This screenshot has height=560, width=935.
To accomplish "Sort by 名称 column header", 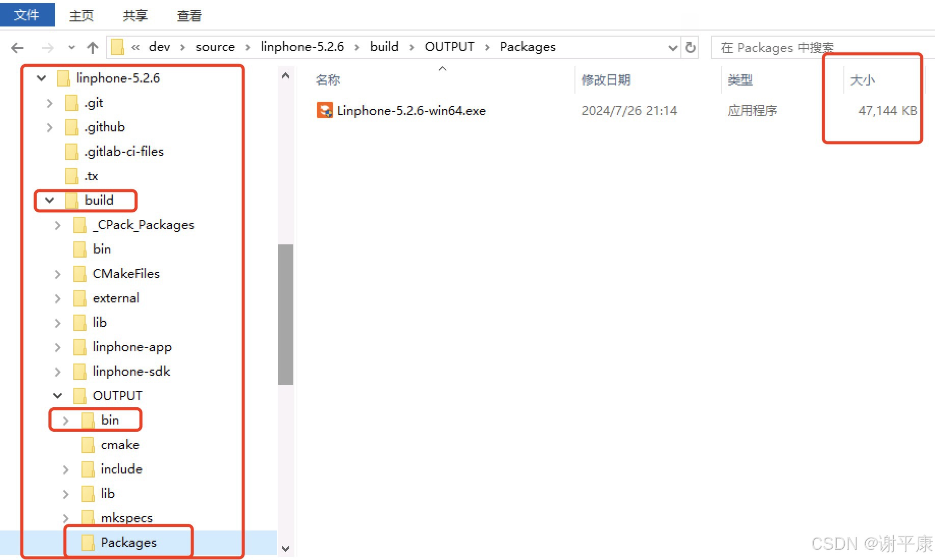I will (x=328, y=80).
